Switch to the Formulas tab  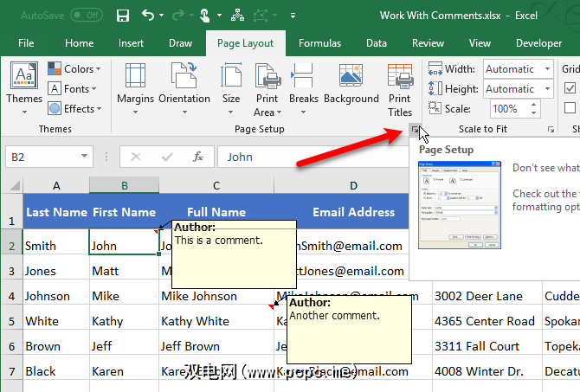click(319, 43)
